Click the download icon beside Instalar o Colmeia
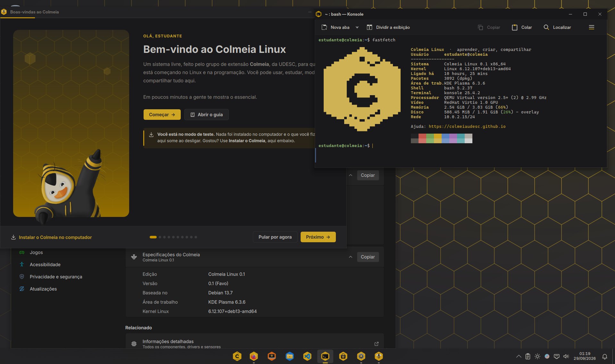This screenshot has width=615, height=364. click(13, 237)
